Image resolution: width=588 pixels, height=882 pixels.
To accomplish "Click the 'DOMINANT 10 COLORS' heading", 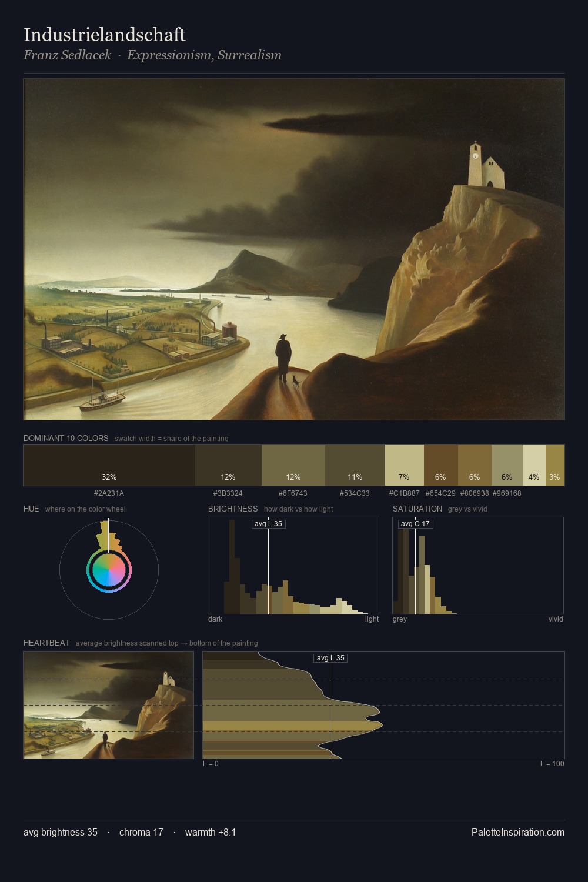I will point(66,438).
